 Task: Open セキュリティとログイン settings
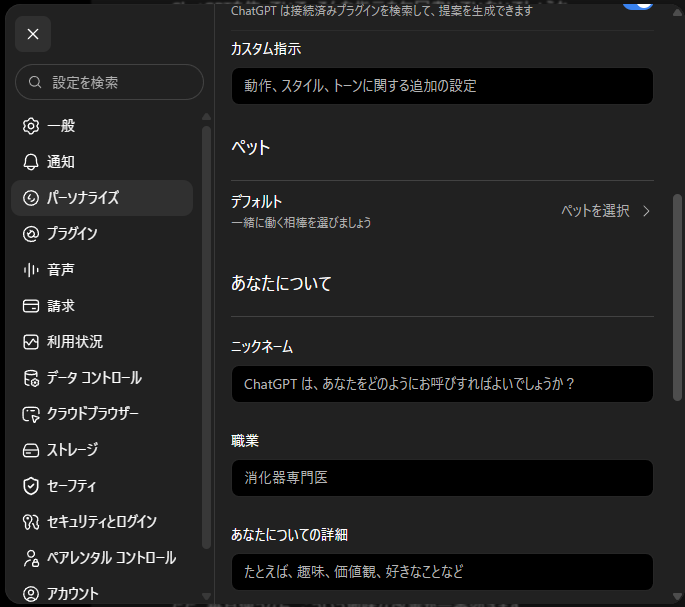[x=102, y=522]
